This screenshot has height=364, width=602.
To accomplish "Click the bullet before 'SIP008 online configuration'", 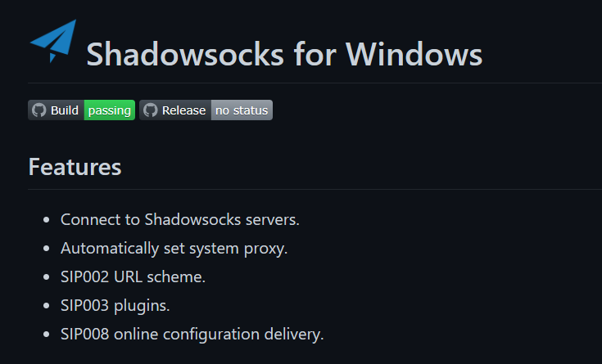I will point(47,334).
